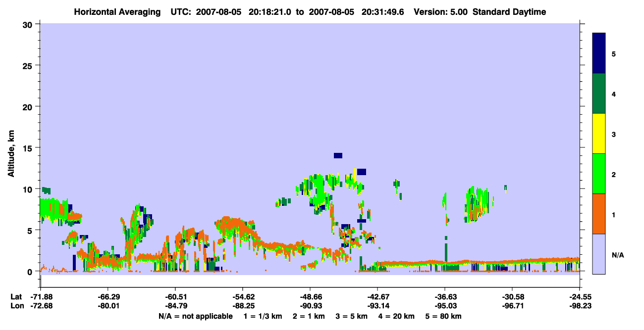The image size is (644, 330).
Task: Click longitude value '-90.93'
Action: (x=310, y=306)
